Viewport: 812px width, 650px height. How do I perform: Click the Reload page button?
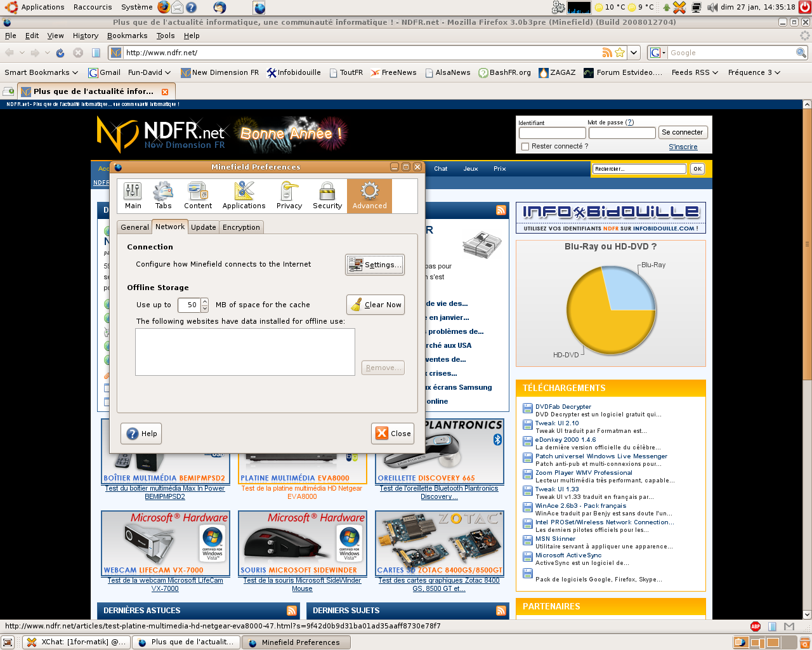pos(60,53)
